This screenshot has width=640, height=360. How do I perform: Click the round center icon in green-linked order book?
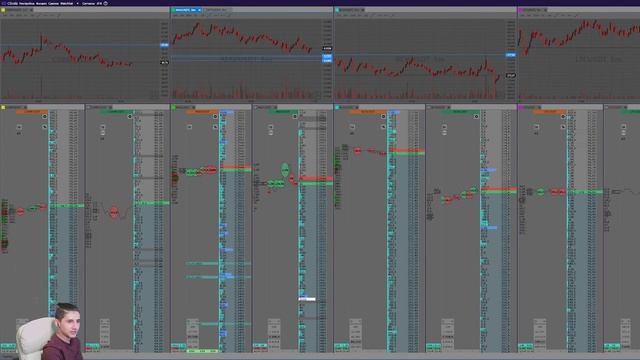[215, 117]
